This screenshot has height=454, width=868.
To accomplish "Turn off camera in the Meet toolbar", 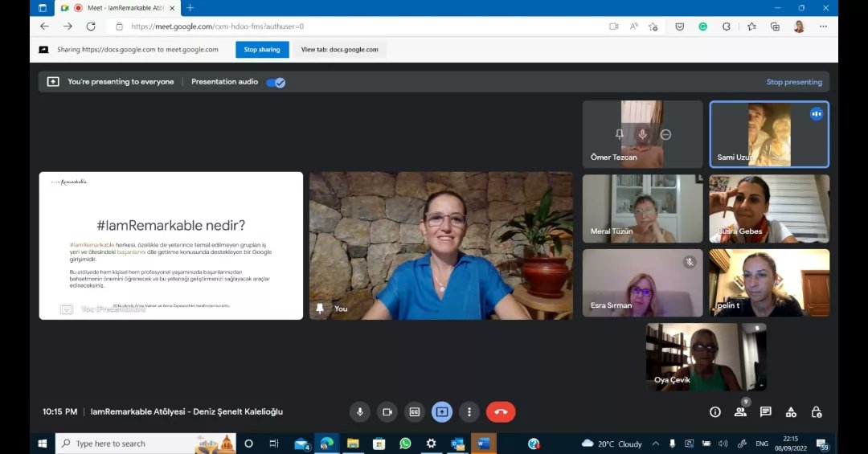I will tap(387, 412).
